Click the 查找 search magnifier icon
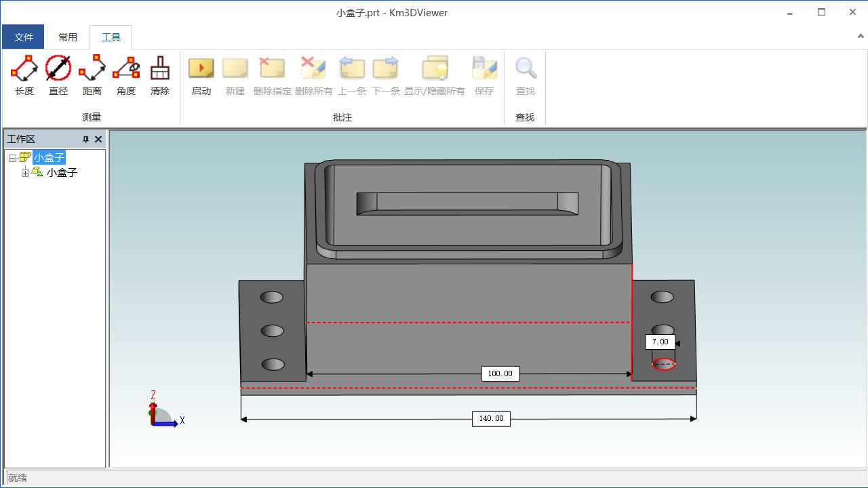The width and height of the screenshot is (868, 488). point(526,75)
